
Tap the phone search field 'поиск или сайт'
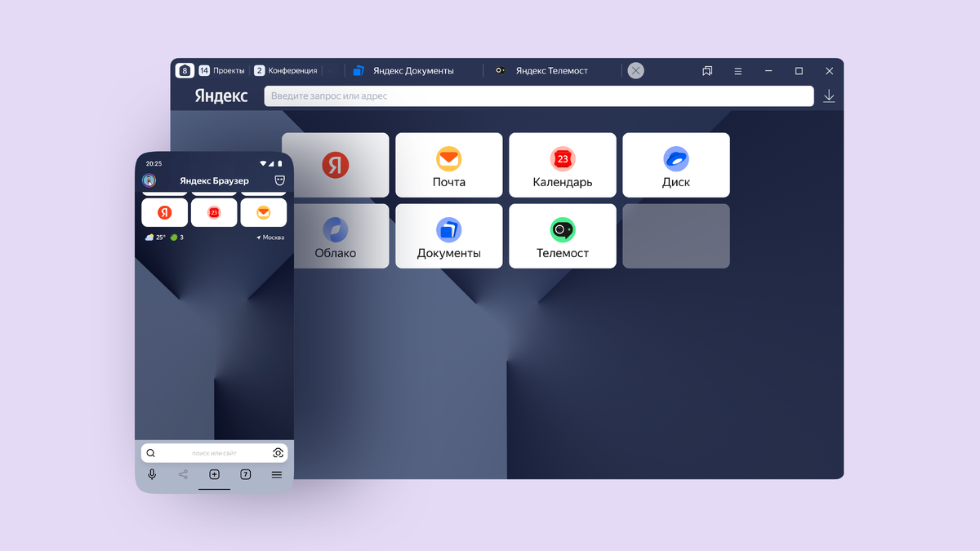(x=214, y=453)
